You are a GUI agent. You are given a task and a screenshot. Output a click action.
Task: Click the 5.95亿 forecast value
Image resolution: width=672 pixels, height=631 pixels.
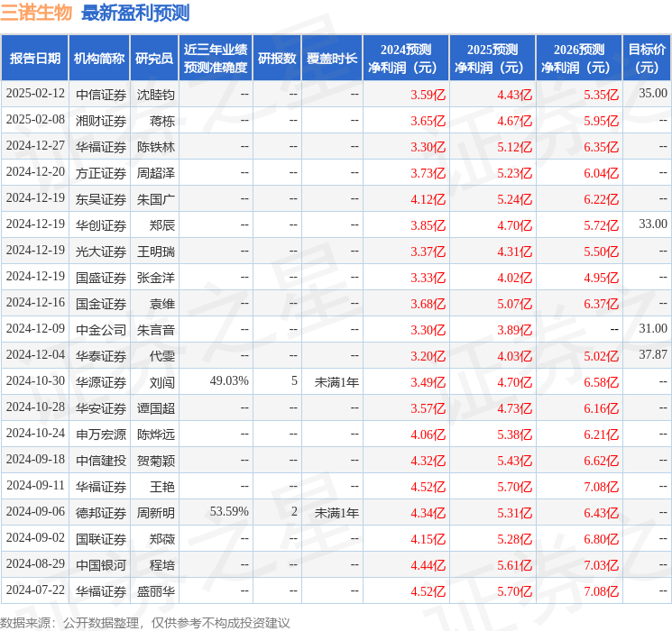[x=601, y=121]
